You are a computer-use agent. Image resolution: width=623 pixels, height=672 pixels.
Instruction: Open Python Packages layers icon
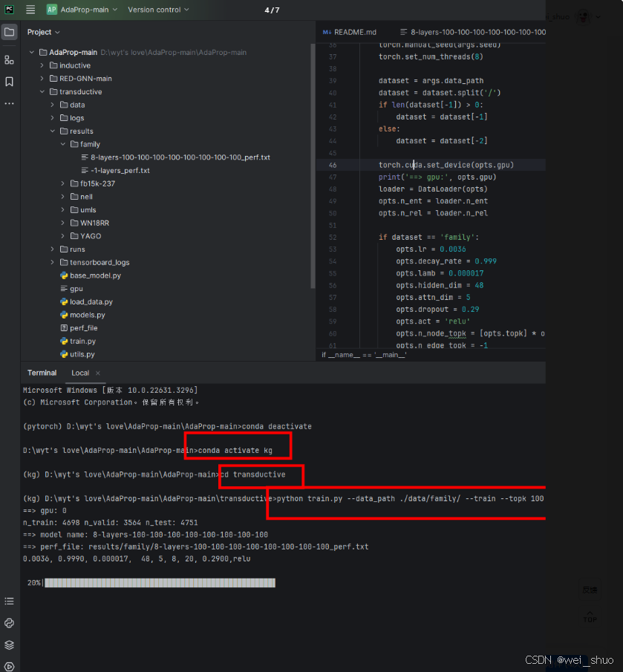point(10,645)
